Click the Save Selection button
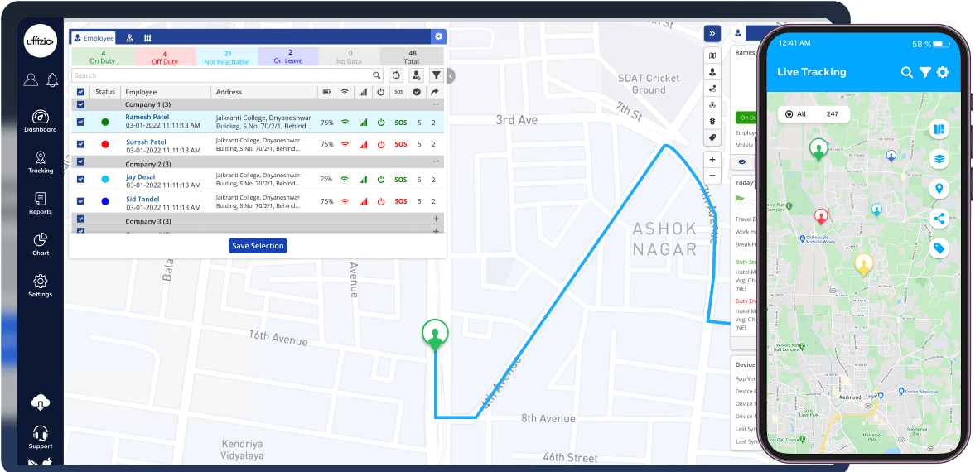The width and height of the screenshot is (980, 472). pyautogui.click(x=258, y=246)
